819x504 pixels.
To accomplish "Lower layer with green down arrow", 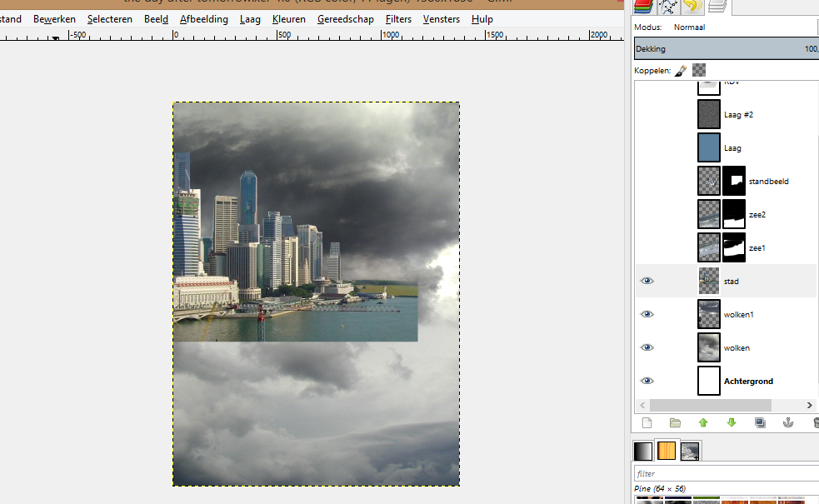I will (732, 423).
